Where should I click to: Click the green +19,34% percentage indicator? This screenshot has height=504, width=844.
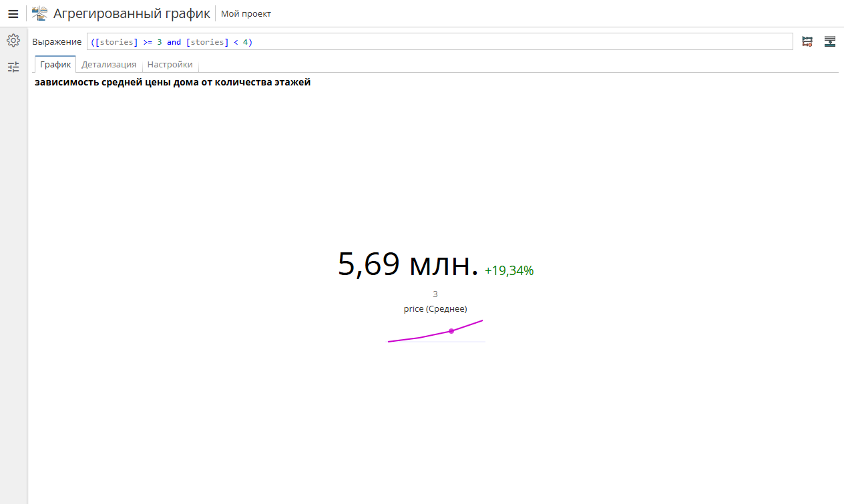509,270
